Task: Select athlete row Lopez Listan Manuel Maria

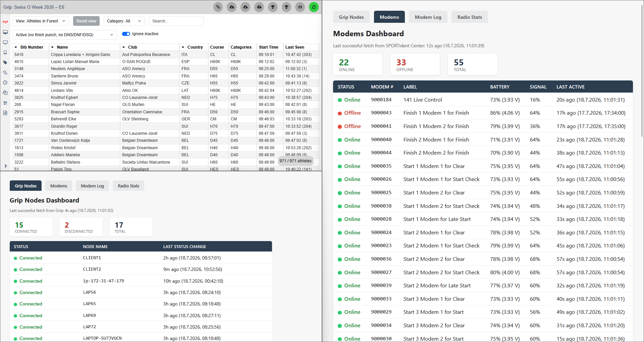Action: [x=166, y=62]
